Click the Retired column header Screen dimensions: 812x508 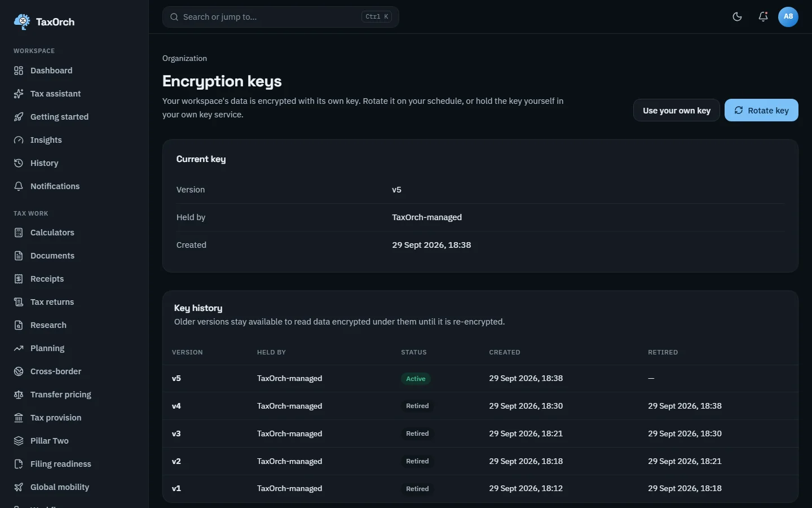click(663, 352)
